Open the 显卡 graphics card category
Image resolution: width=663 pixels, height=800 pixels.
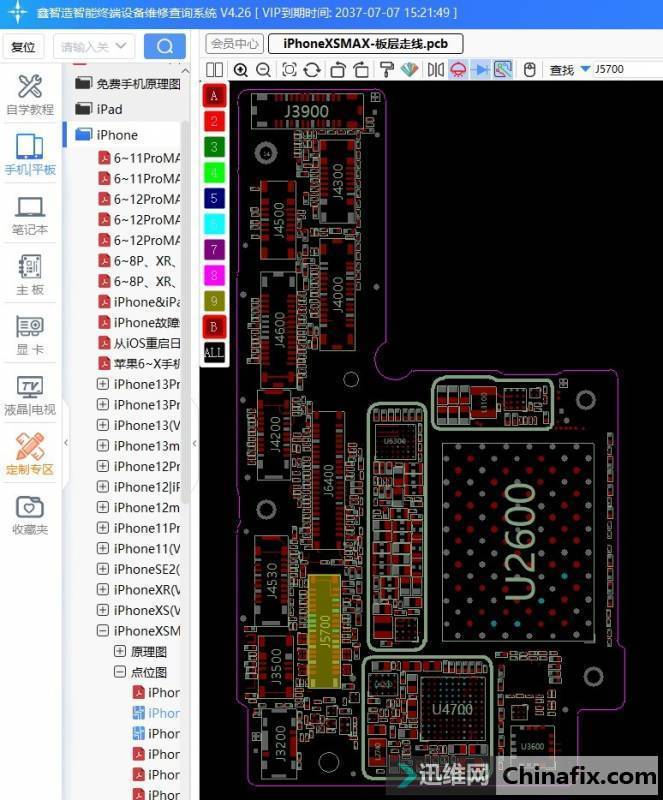tap(30, 334)
